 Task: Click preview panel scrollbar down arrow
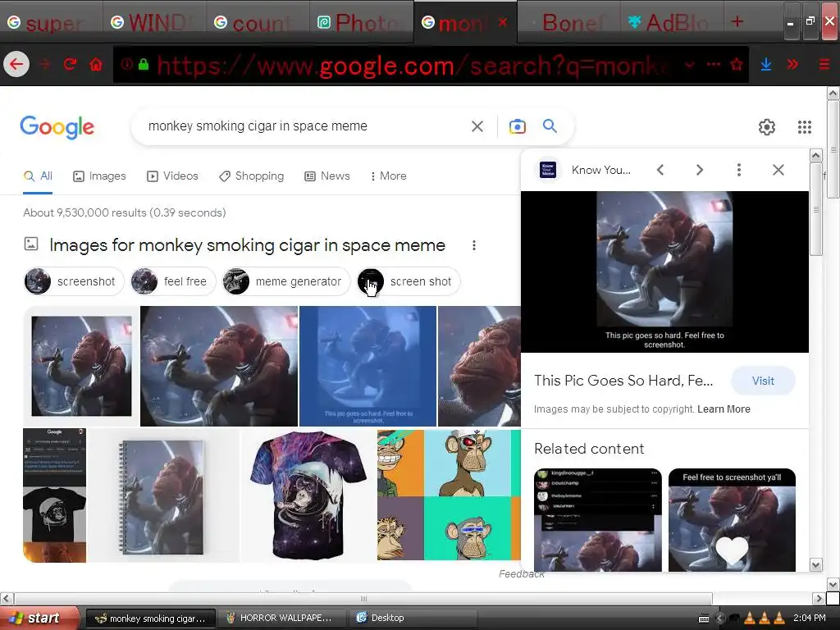(x=815, y=564)
